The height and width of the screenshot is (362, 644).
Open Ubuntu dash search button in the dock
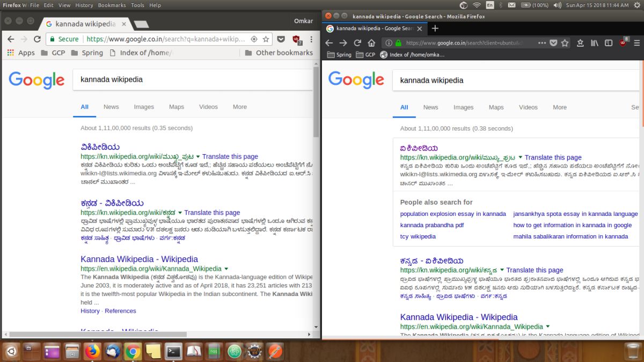(12, 351)
